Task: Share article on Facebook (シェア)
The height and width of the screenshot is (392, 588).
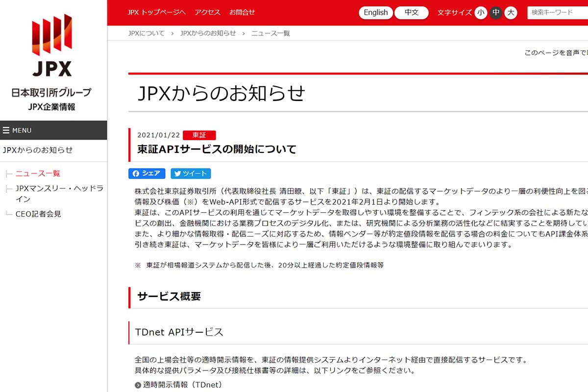Action: point(147,173)
